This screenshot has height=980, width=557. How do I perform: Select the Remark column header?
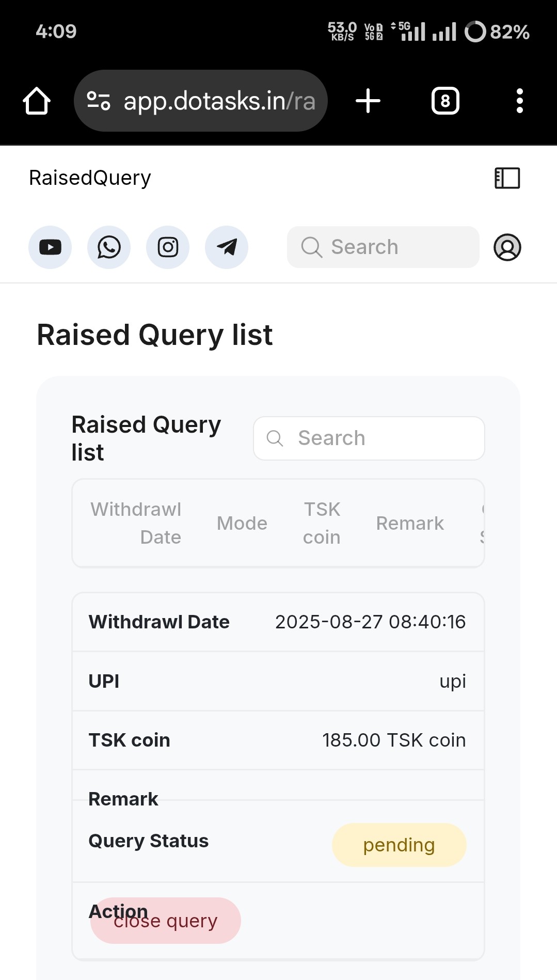pos(410,523)
